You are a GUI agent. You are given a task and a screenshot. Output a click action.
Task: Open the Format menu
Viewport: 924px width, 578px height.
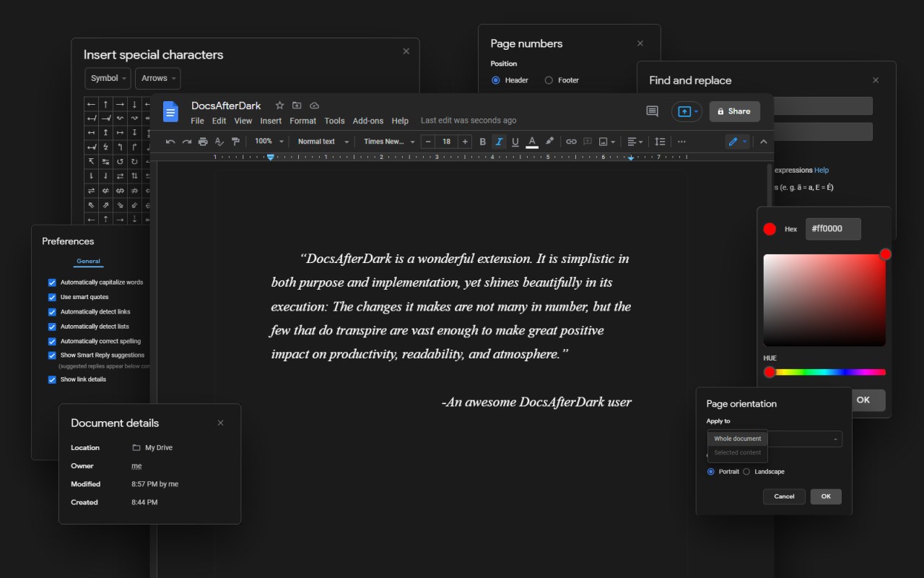302,121
